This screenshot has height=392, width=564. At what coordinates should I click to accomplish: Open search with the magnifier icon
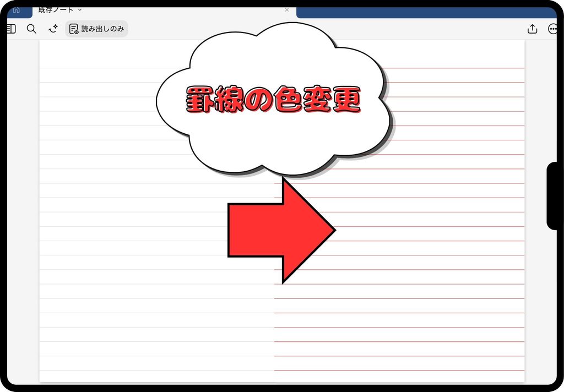(x=31, y=29)
